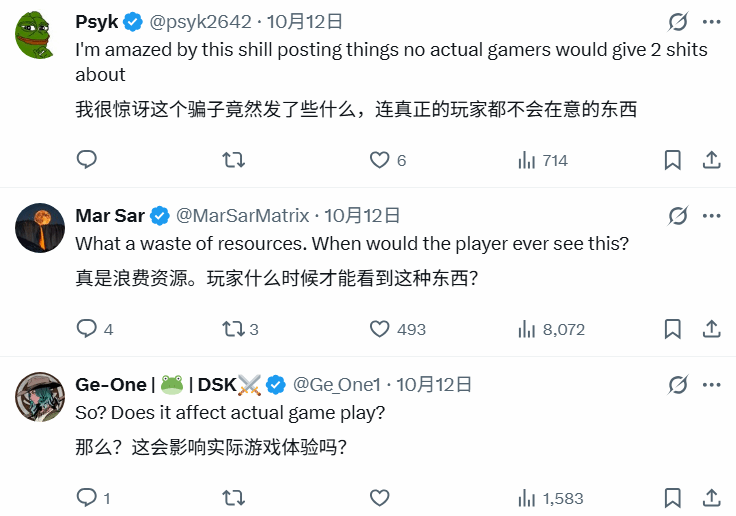Screen dimensions: 736x516
Task: Share Psyk's tweet
Action: 711,160
